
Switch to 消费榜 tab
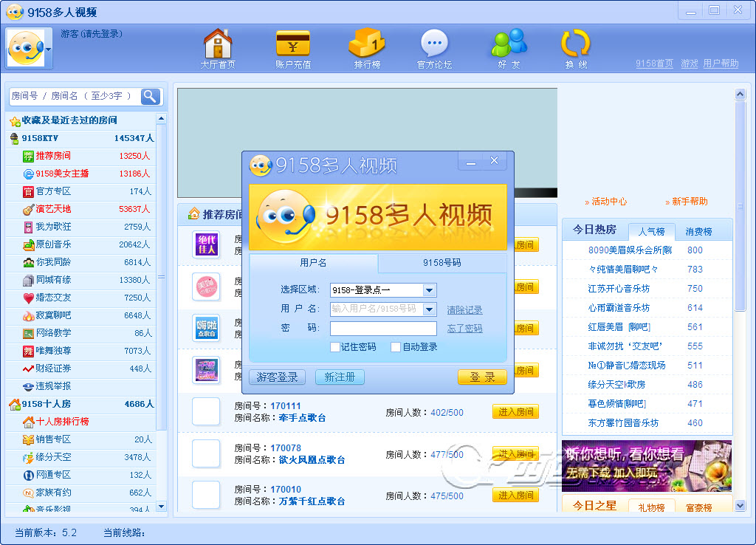[698, 231]
